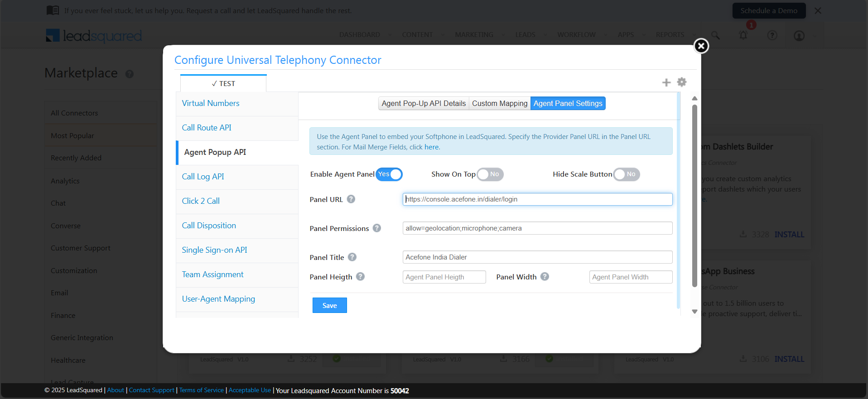Viewport: 868px width, 399px height.
Task: Click help icon next to Panel Heigth
Action: (x=360, y=276)
